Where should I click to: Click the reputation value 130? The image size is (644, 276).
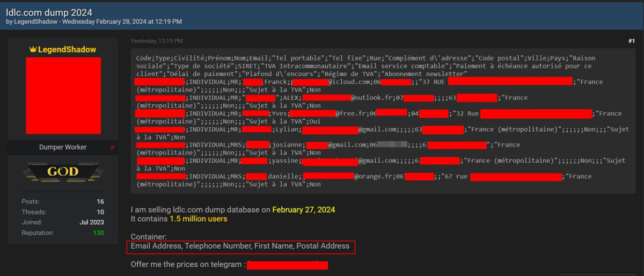(x=98, y=233)
